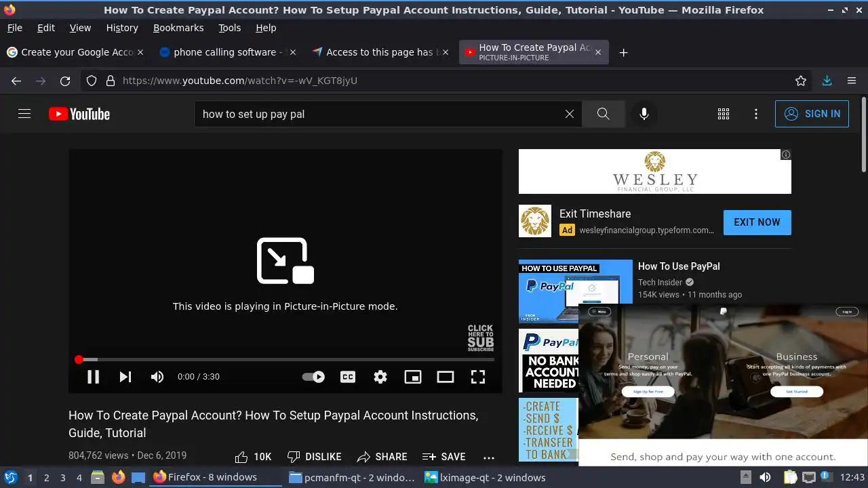Toggle the autoplay switch

click(x=313, y=377)
